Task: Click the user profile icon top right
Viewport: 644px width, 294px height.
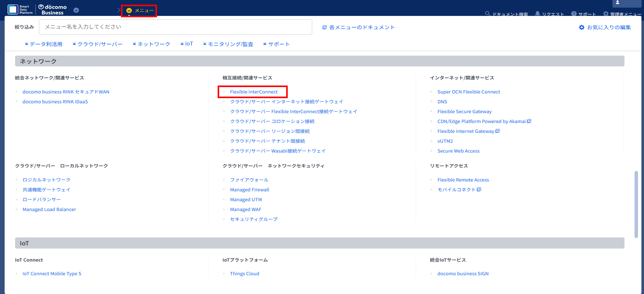Action: coord(617,2)
